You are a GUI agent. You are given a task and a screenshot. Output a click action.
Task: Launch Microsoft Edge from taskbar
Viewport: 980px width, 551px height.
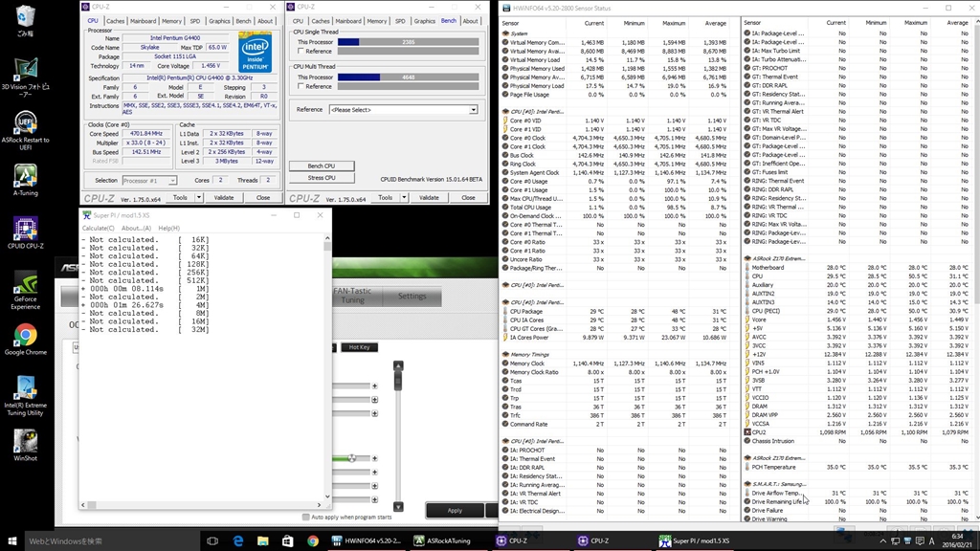click(238, 541)
